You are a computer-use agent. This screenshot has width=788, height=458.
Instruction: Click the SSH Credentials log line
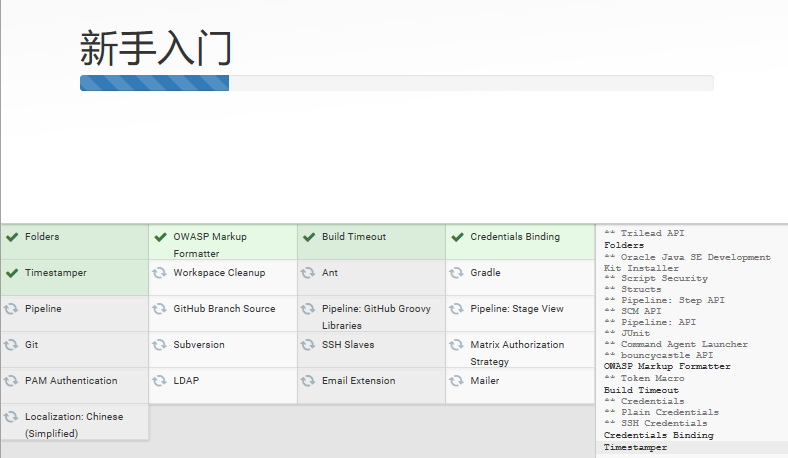[656, 424]
